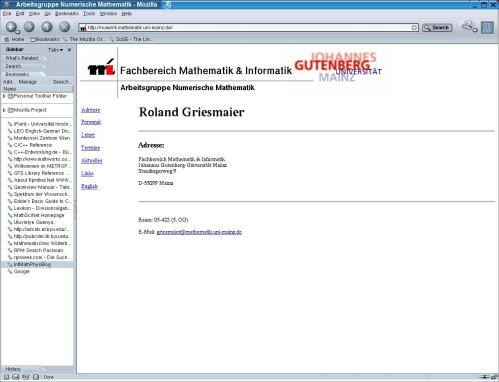Click the mail icon in status bar
Image resolution: width=499 pixels, height=382 pixels.
click(x=16, y=377)
